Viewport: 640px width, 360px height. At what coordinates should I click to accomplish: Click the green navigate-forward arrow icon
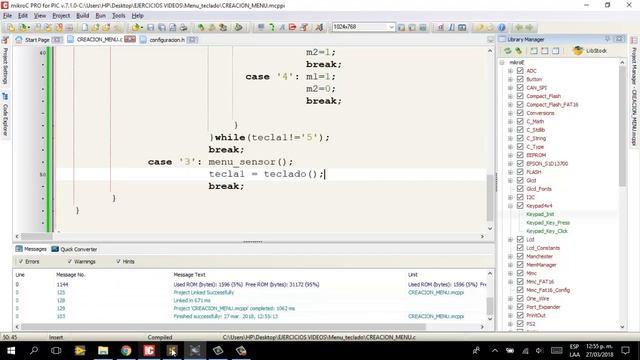529,27
